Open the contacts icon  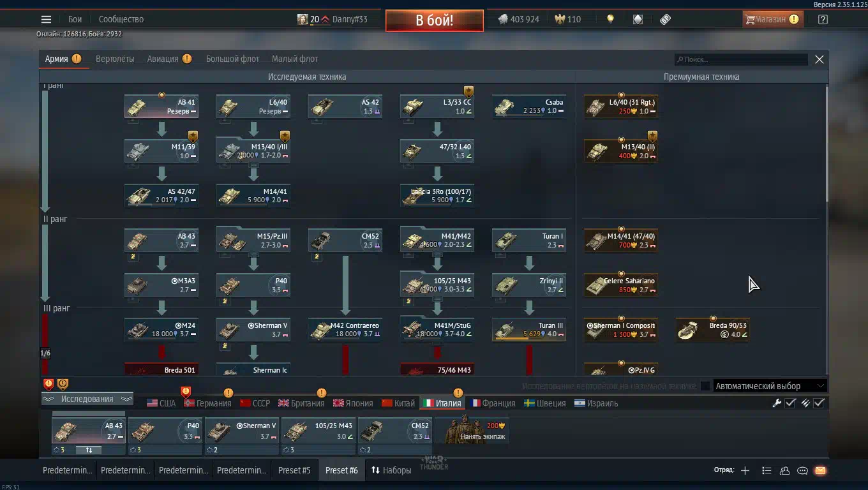(x=785, y=470)
